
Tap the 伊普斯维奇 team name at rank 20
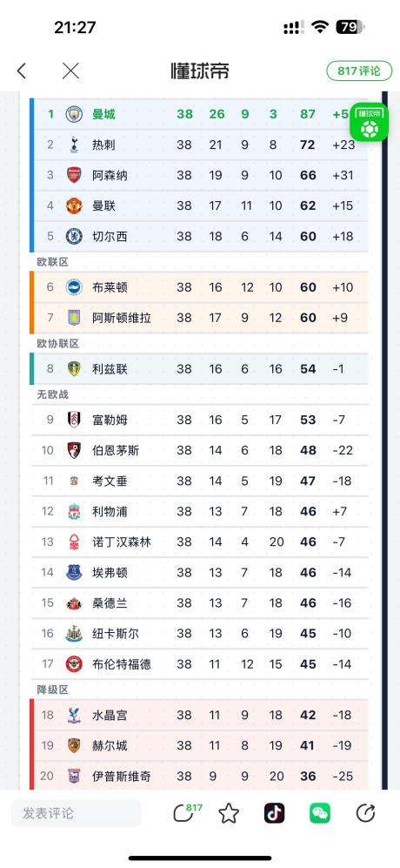[121, 776]
